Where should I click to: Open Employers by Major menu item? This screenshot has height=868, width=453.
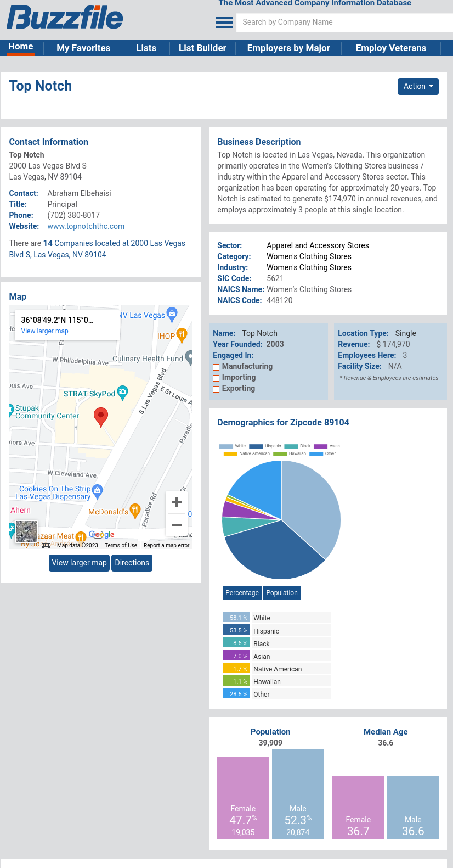(x=288, y=48)
